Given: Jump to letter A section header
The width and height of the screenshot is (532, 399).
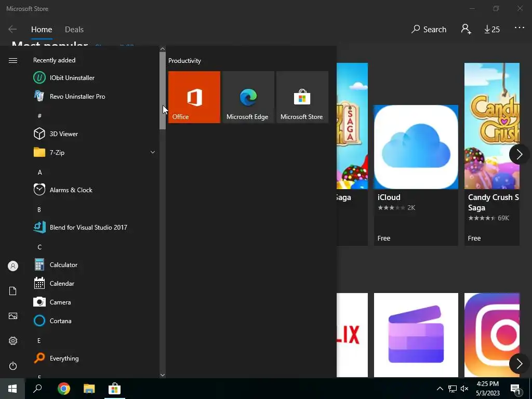Looking at the screenshot, I should [x=39, y=172].
